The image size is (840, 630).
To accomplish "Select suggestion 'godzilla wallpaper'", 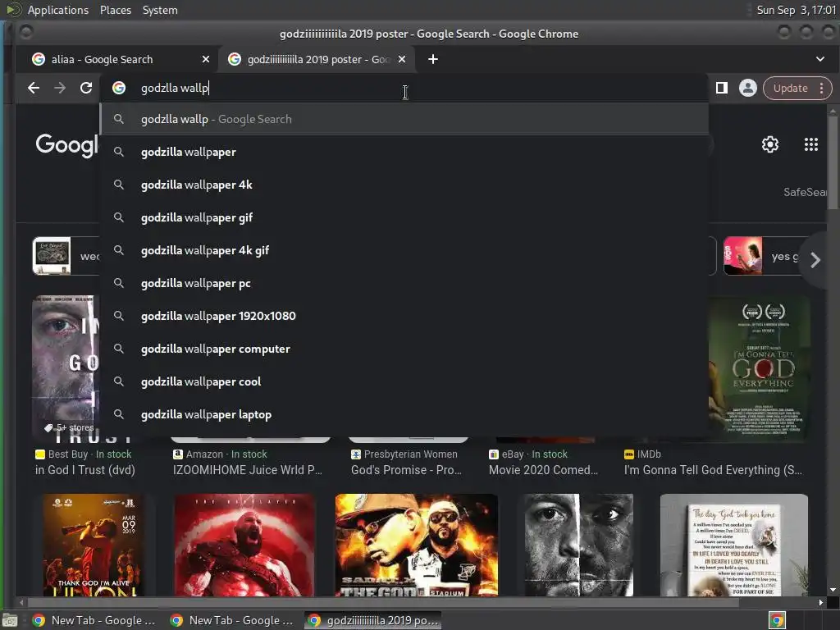I will click(404, 152).
